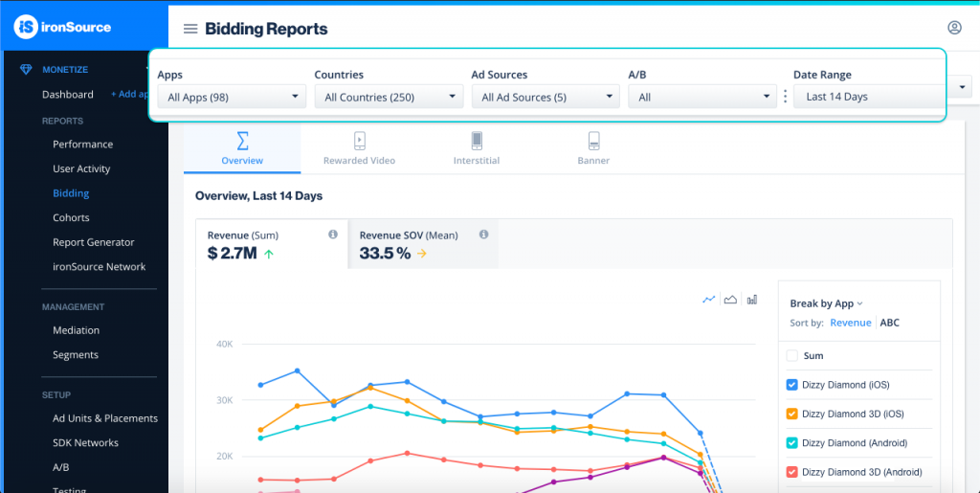Click the Rewarded Video phone icon
Screen dimensions: 980x493
coord(360,141)
